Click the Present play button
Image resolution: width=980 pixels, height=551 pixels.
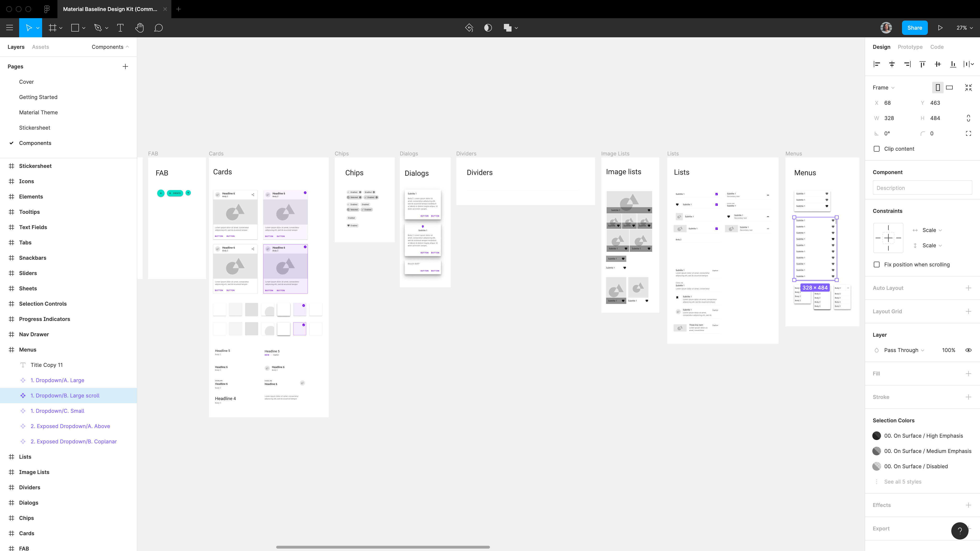coord(940,28)
